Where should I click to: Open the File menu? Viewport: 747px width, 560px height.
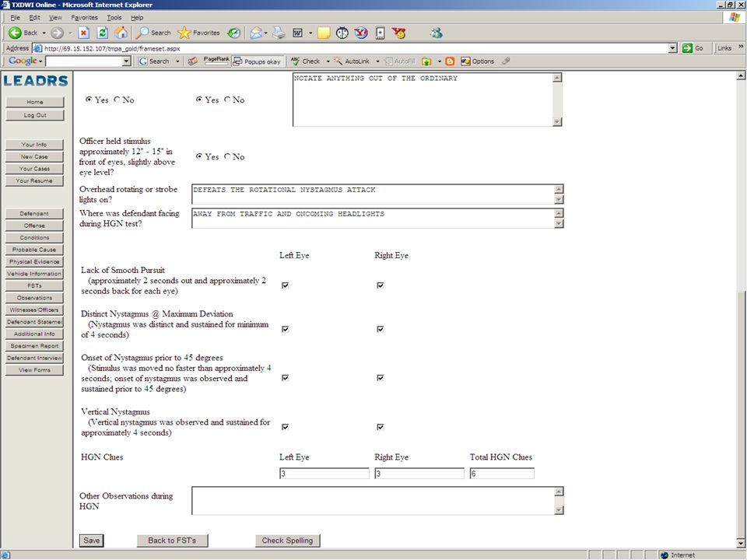pyautogui.click(x=16, y=18)
